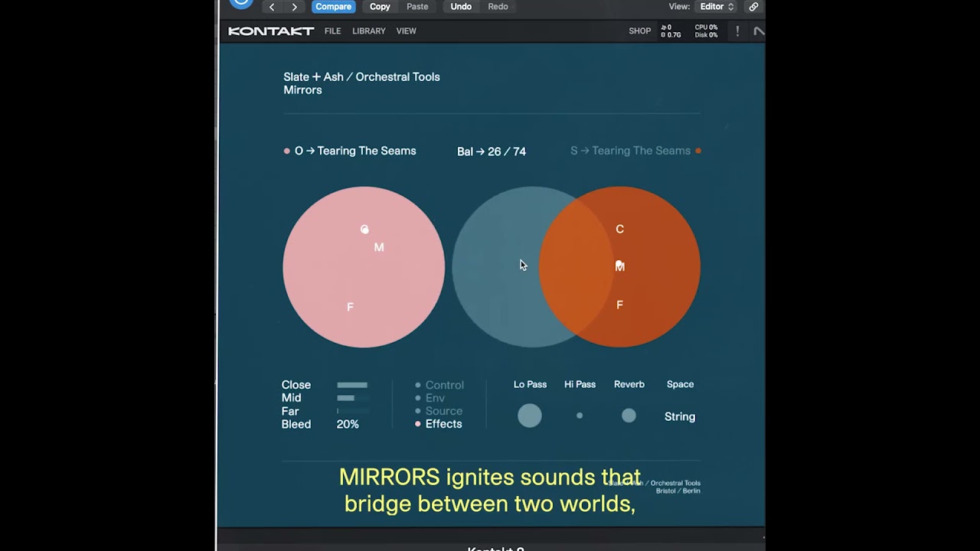Click the CPU 0% meter
Viewport: 980px width, 551px height.
click(706, 28)
